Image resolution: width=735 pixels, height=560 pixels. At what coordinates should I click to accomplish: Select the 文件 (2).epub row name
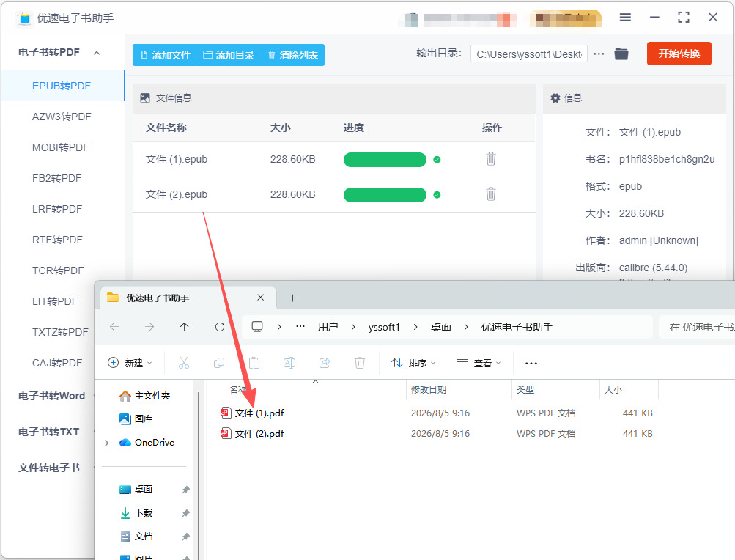pyautogui.click(x=177, y=194)
